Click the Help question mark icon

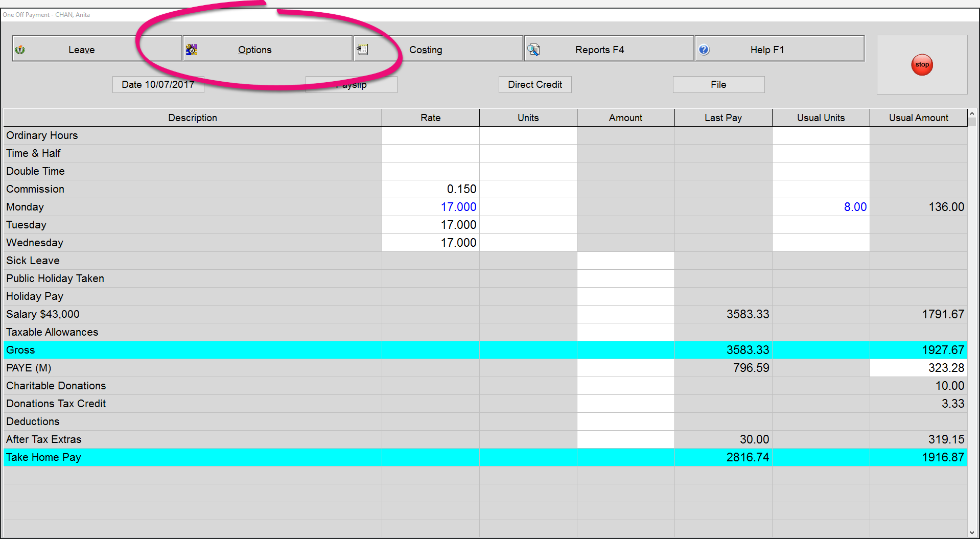click(704, 50)
